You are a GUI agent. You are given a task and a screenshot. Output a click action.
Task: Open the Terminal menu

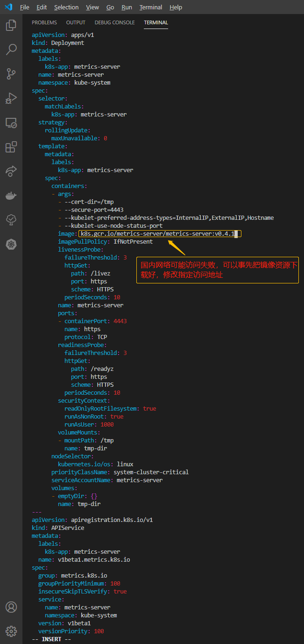150,7
